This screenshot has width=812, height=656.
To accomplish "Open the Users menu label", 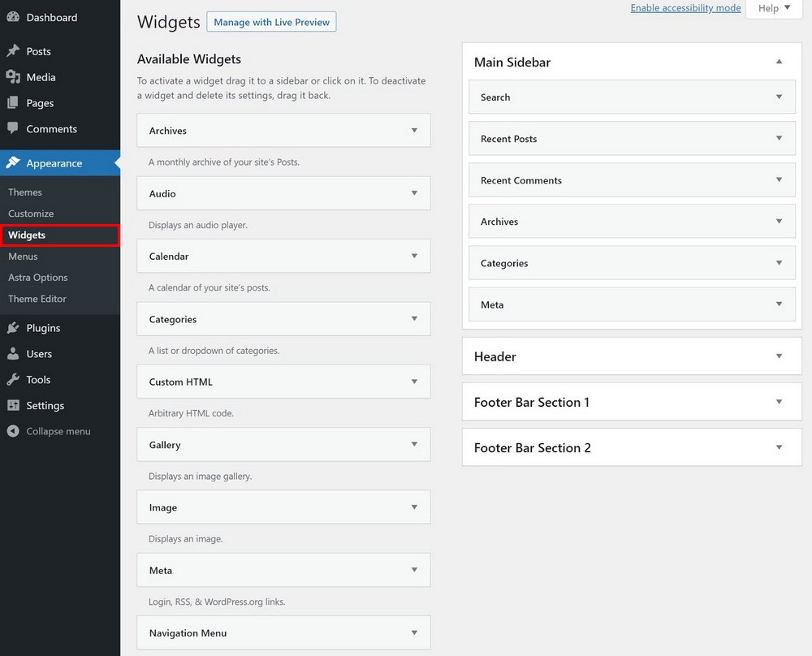I will tap(39, 354).
